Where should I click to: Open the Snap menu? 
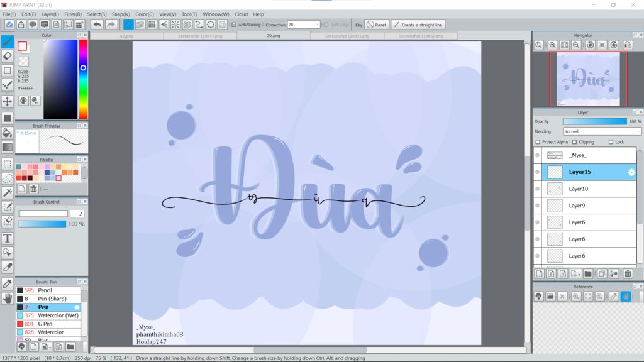(121, 14)
